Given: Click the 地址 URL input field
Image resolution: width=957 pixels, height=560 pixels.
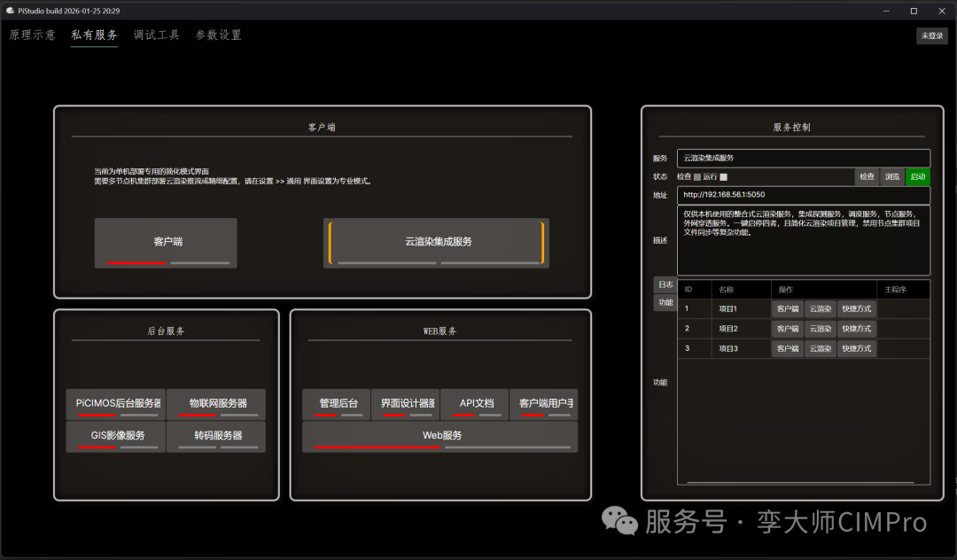Looking at the screenshot, I should tap(804, 195).
